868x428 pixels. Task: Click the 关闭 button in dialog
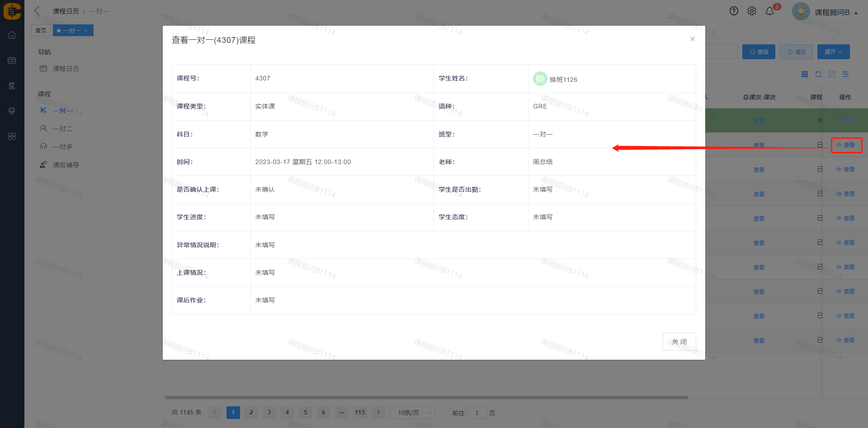(679, 342)
